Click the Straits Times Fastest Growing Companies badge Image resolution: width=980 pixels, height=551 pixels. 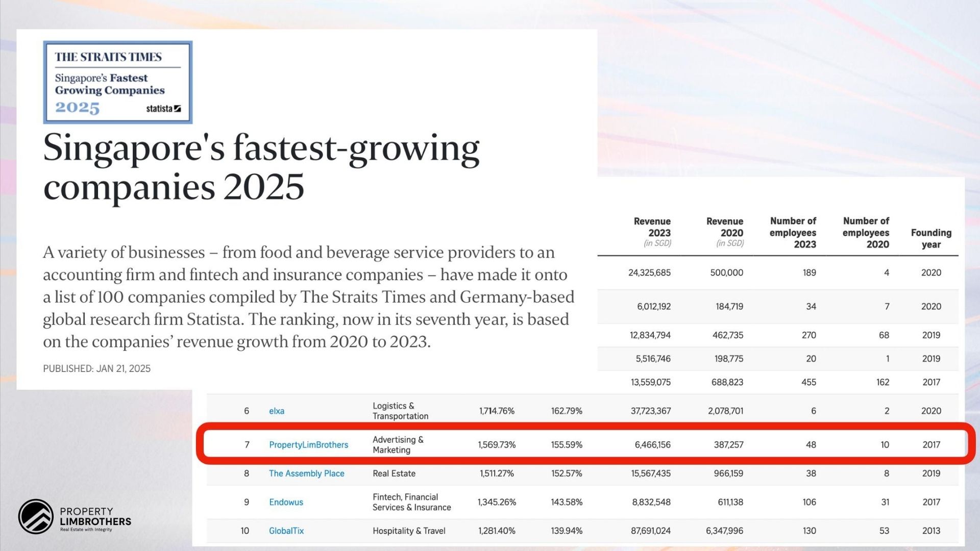pyautogui.click(x=118, y=82)
